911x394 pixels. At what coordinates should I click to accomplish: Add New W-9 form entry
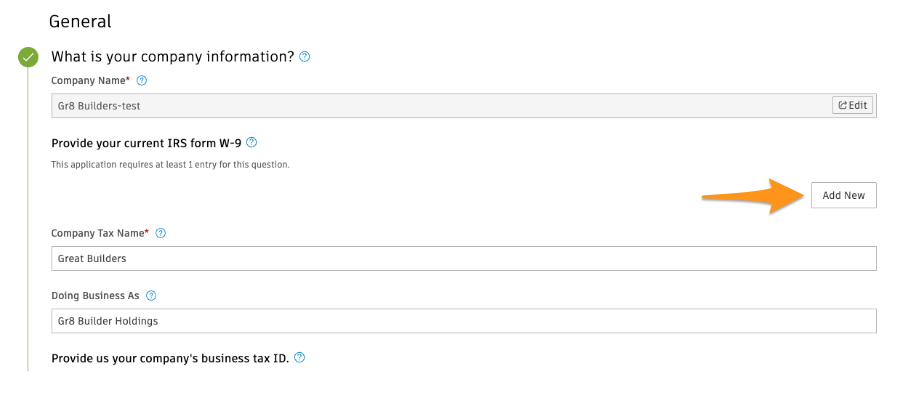[844, 195]
